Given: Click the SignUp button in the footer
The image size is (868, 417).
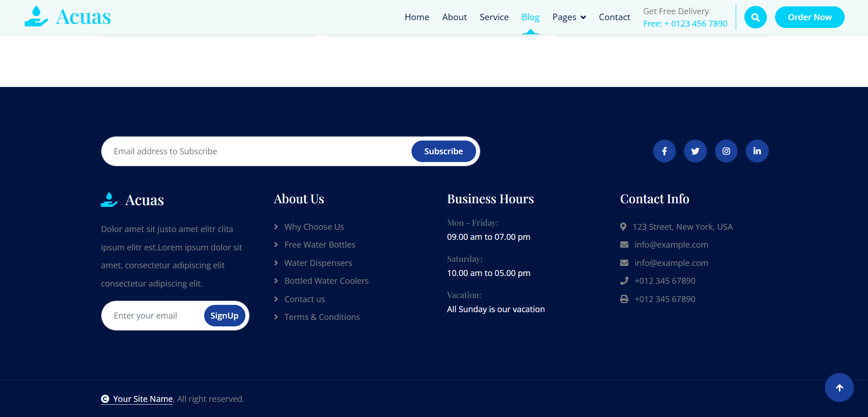Looking at the screenshot, I should [224, 315].
